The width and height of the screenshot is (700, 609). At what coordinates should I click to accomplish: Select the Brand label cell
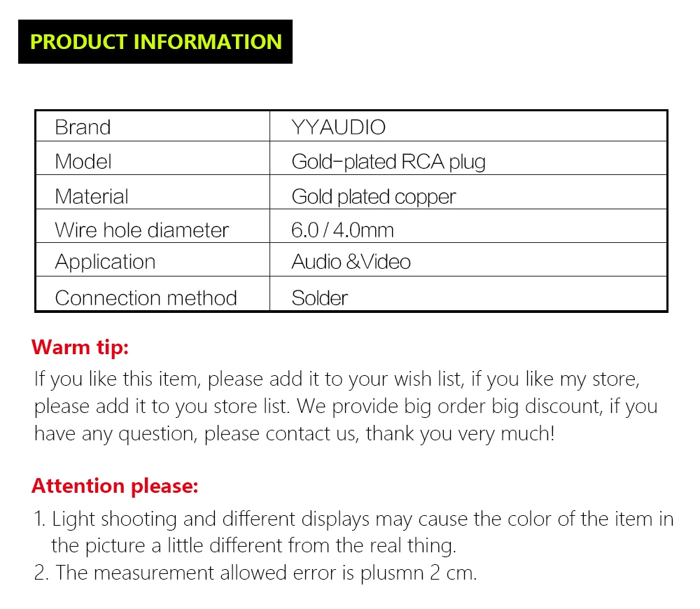click(x=83, y=127)
